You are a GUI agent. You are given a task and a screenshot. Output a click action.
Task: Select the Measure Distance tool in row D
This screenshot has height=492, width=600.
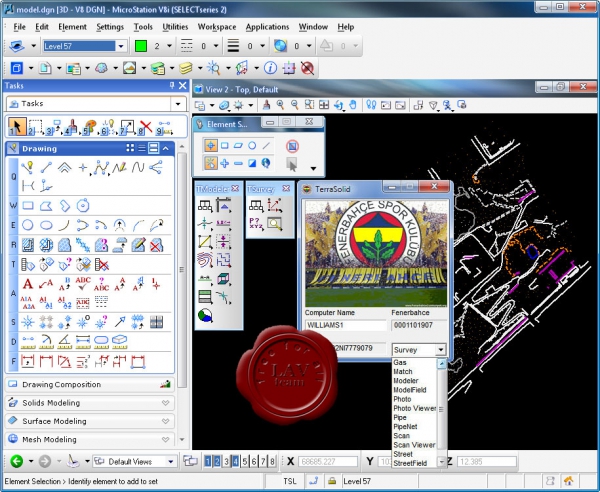tap(28, 341)
